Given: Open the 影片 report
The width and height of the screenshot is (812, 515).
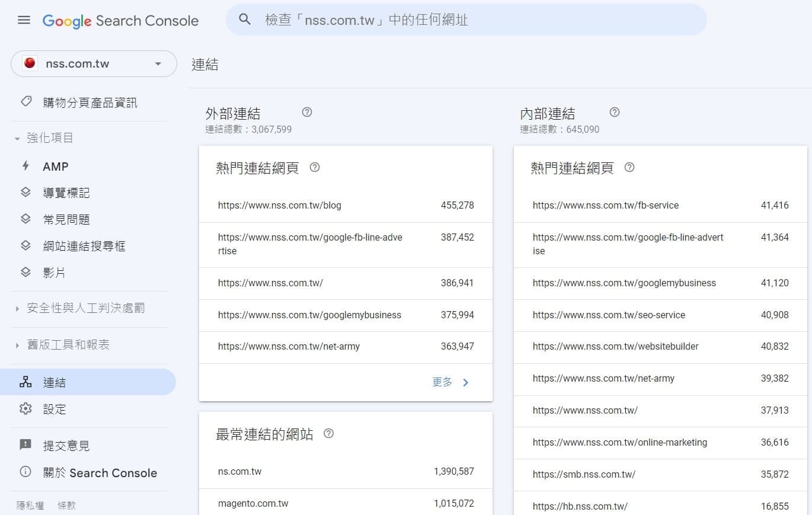Looking at the screenshot, I should [89, 273].
